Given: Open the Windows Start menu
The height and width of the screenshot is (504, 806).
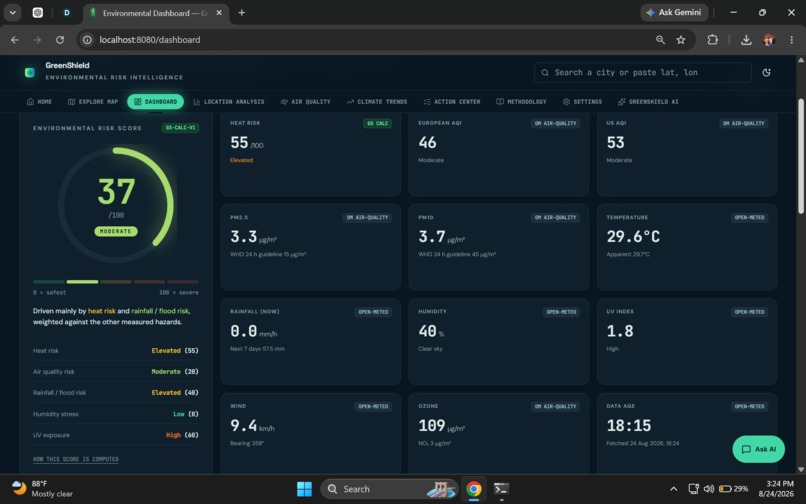Looking at the screenshot, I should pos(304,489).
